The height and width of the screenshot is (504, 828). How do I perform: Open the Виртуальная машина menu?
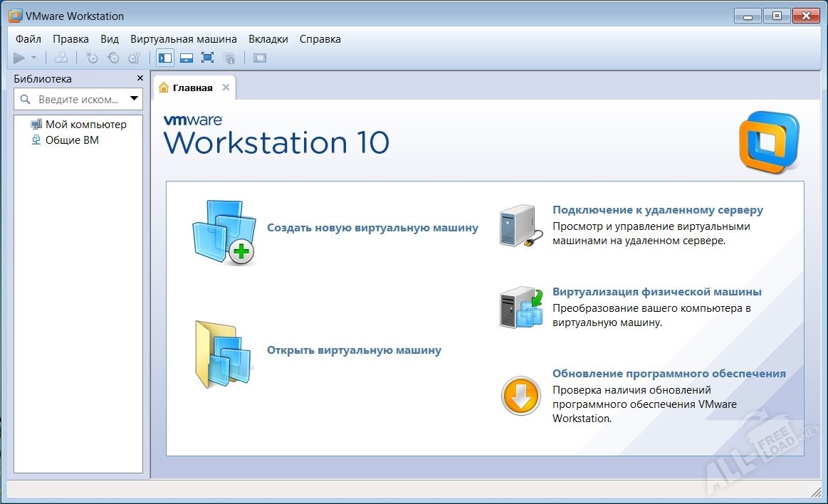184,39
